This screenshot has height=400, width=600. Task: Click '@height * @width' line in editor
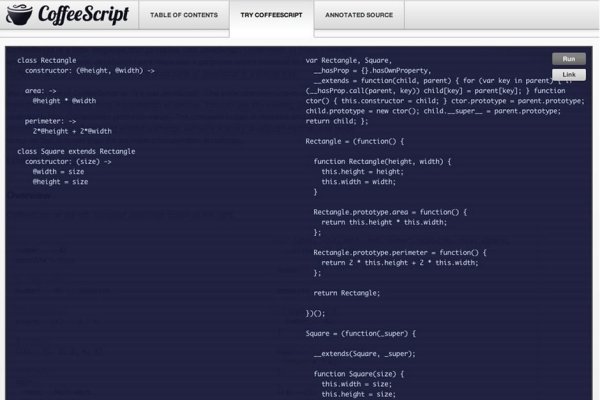(64, 101)
